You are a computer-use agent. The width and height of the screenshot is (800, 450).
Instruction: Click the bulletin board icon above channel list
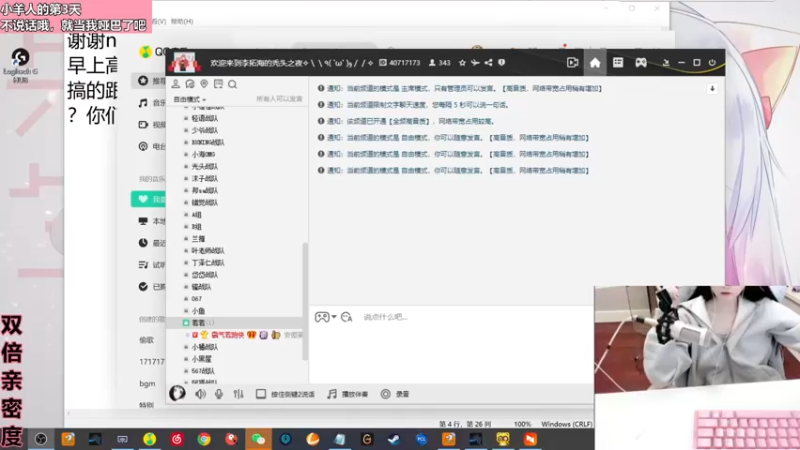click(x=218, y=84)
